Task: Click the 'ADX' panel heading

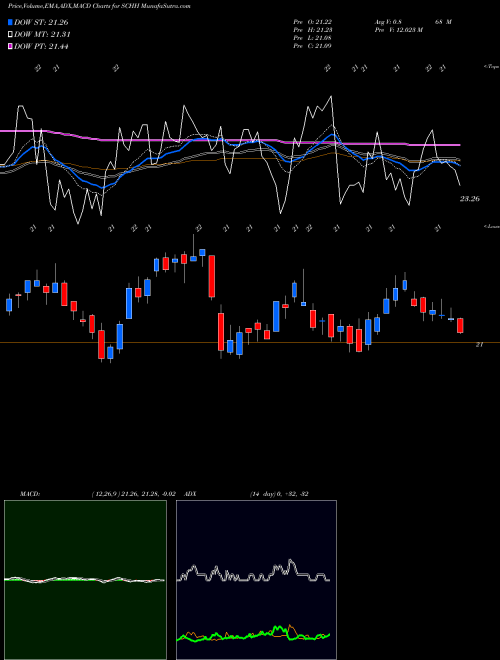Action: 190,494
